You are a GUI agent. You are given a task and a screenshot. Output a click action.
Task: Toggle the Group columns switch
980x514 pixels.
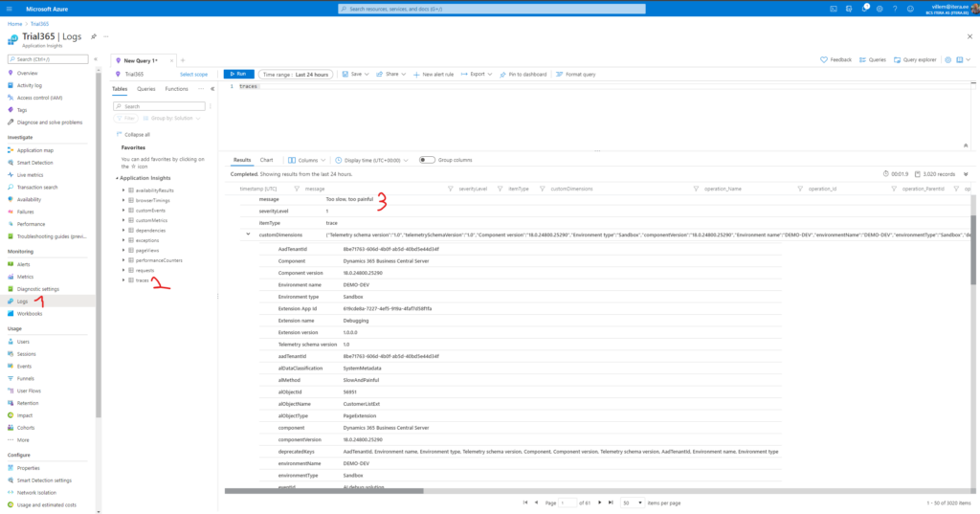[427, 160]
